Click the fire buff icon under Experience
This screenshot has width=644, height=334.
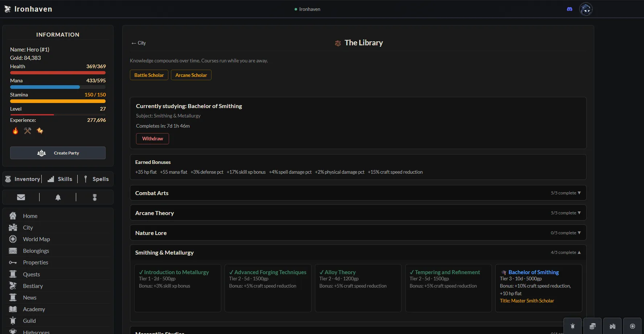click(15, 131)
